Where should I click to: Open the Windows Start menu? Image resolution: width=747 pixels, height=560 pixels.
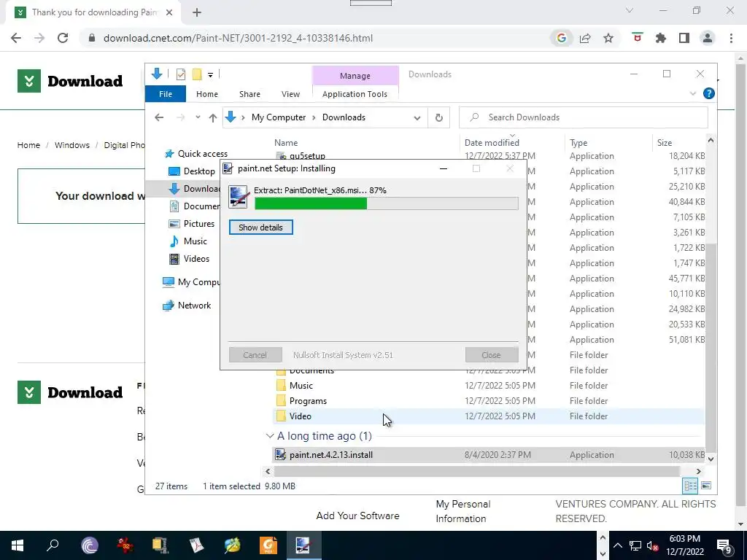(18, 545)
